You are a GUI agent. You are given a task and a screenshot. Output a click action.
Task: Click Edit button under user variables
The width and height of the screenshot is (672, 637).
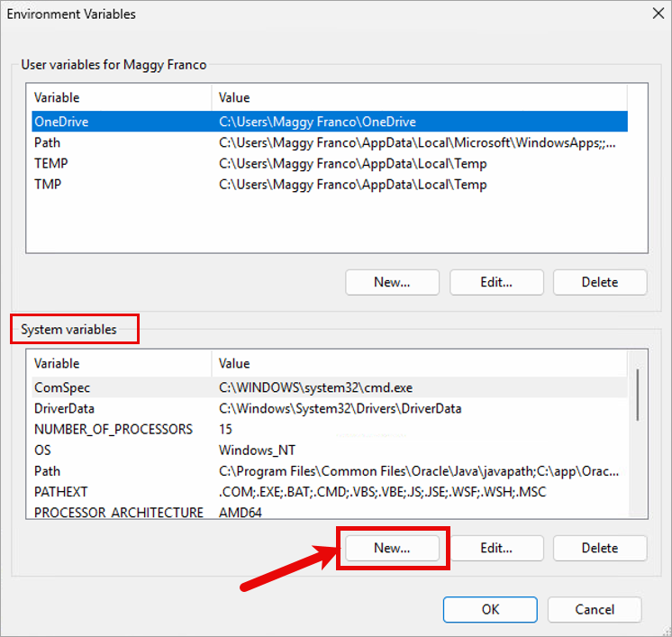click(496, 282)
